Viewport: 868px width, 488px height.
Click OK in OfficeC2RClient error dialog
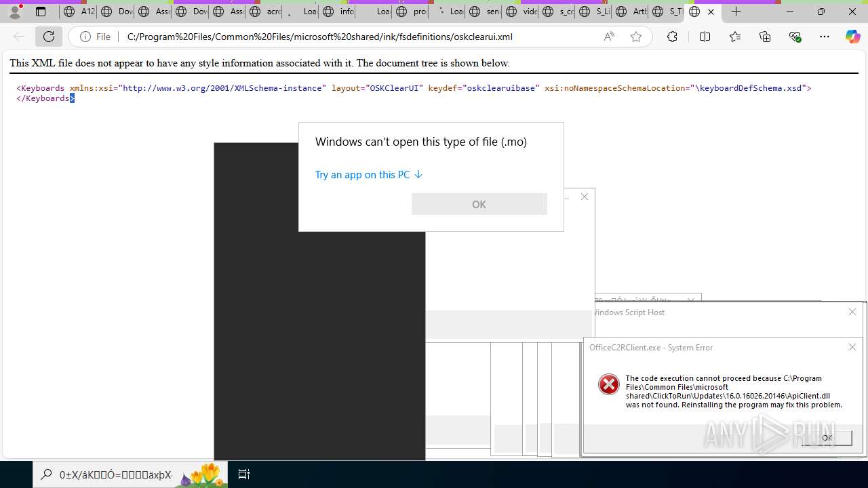pos(827,438)
